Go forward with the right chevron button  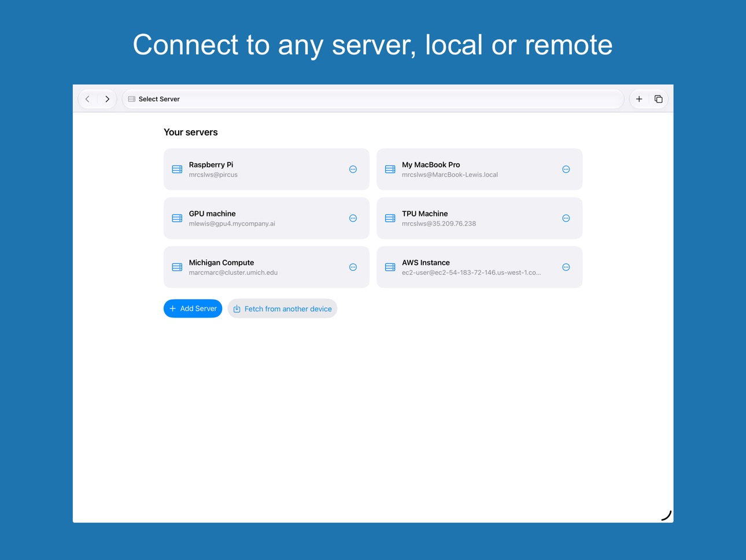[x=108, y=99]
